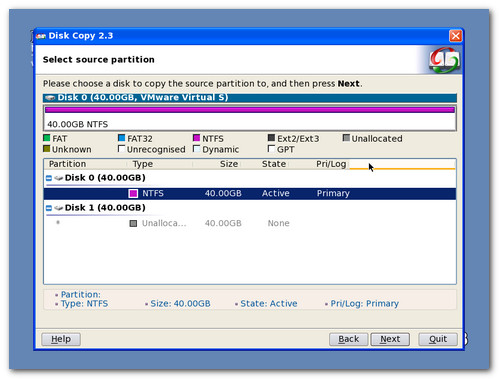Screen dimensions: 499x379
Task: Click the 'Size: 40.00GB' detail text
Action: 180,304
